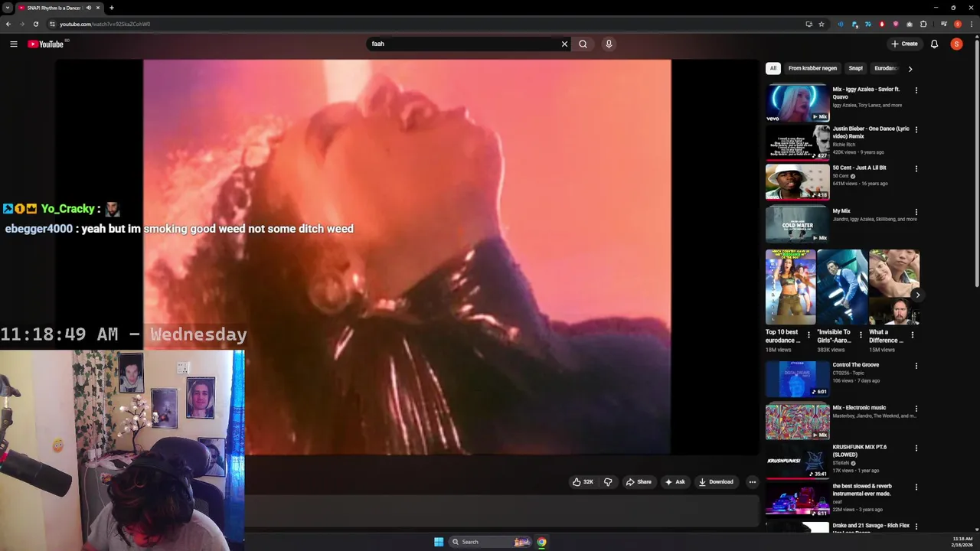Select the Snap! filter chip
980x551 pixels.
pyautogui.click(x=856, y=68)
